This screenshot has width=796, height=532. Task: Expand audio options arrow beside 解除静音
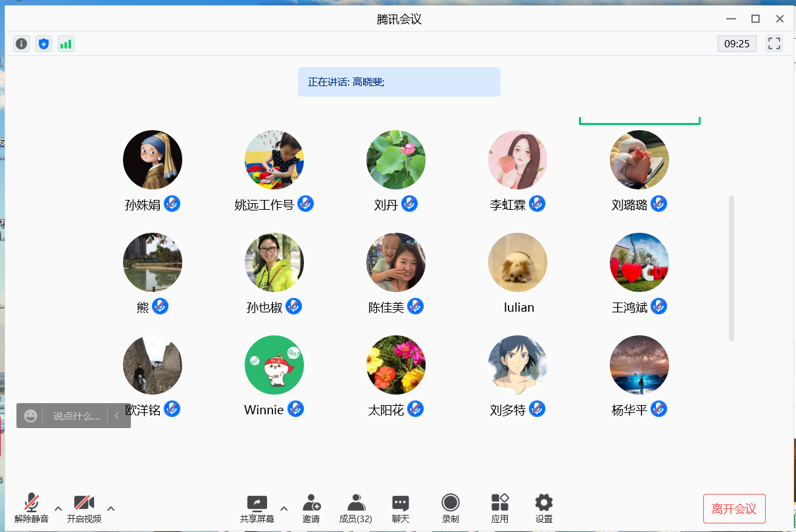(x=58, y=508)
